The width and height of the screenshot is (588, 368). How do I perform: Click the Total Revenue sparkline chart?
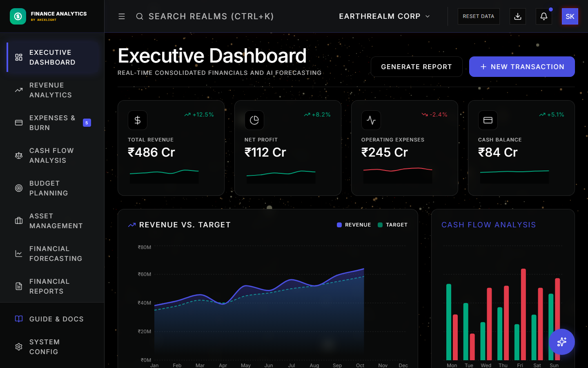[x=164, y=176]
